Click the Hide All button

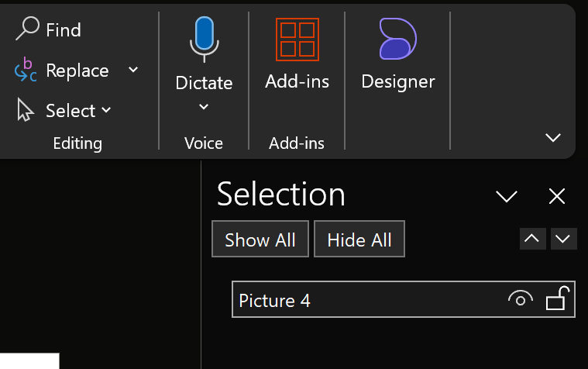pos(359,239)
